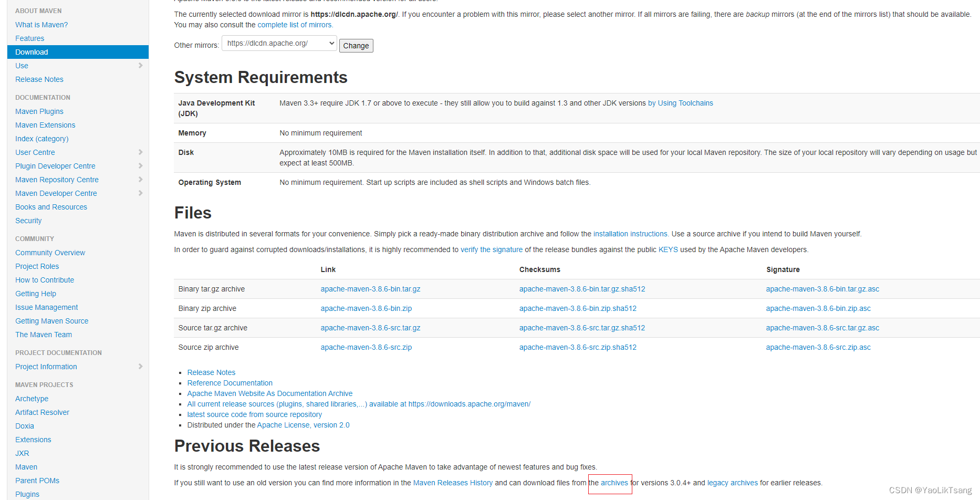Open Getting Help link

pos(36,294)
